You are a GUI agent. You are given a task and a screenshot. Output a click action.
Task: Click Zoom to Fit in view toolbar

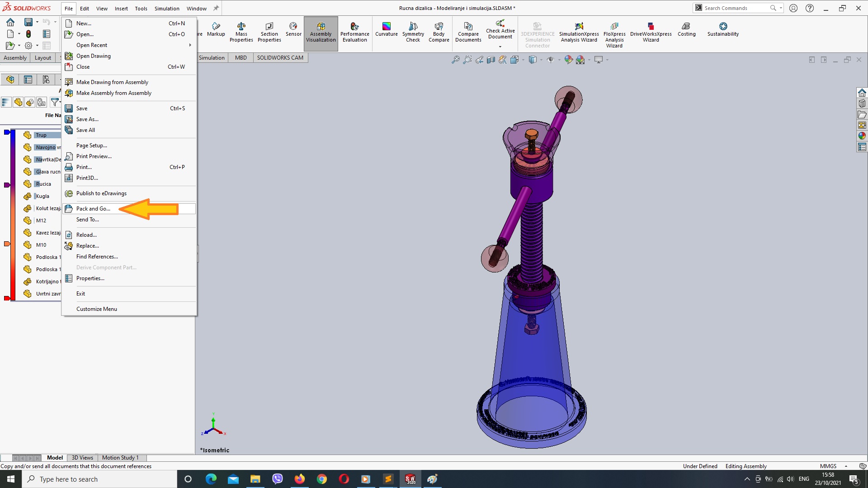(455, 60)
